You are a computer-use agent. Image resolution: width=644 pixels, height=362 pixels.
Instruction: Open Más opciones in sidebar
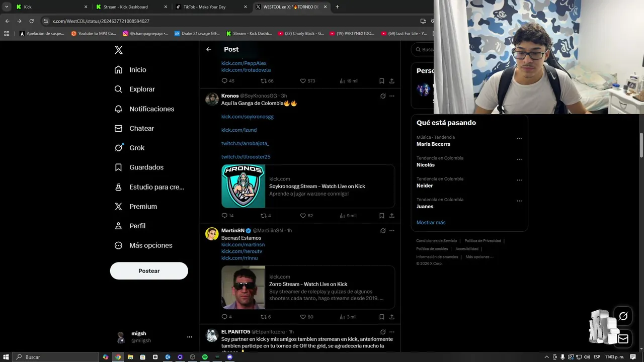[x=143, y=245]
